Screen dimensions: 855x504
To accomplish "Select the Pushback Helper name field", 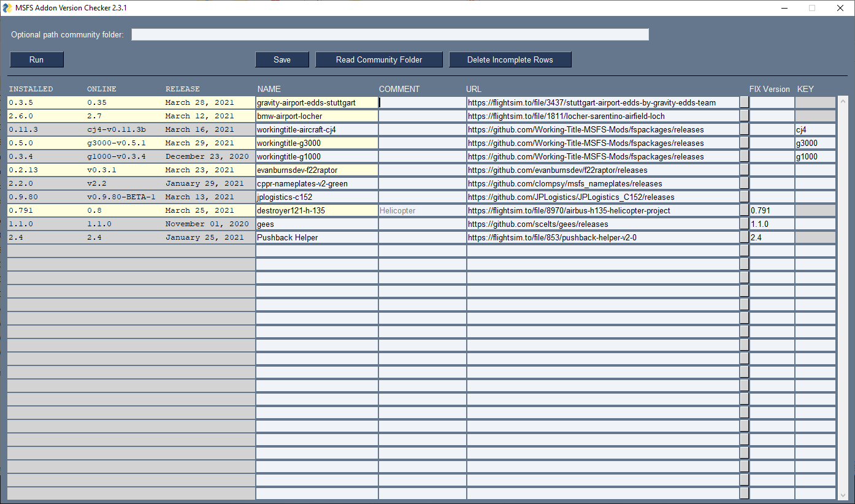I will (316, 237).
